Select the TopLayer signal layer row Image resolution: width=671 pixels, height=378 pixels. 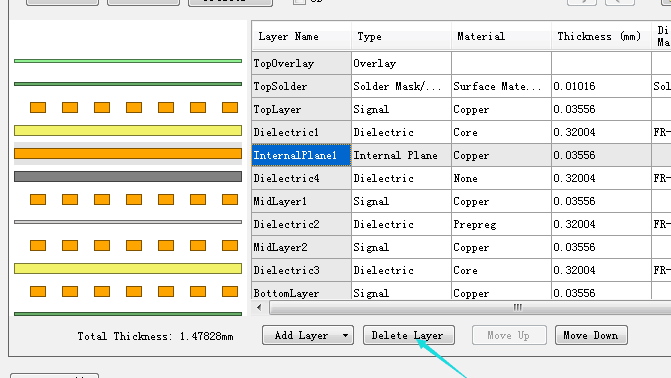pos(461,110)
